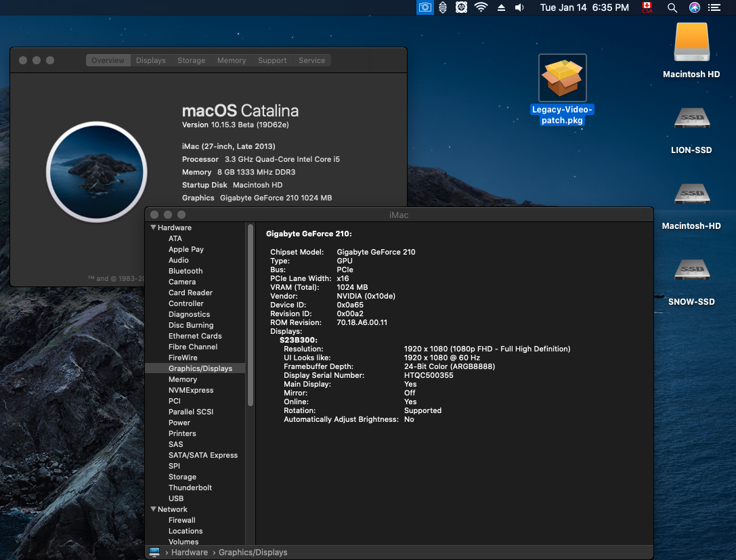Select Thunderbolt in the sidebar
Screen dimensions: 736x560
pos(190,488)
